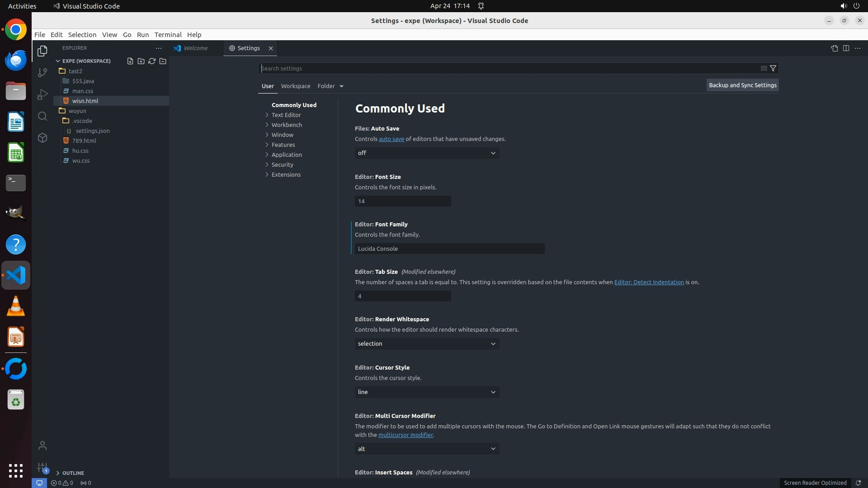Open the Search view in activity bar
This screenshot has height=488, width=868.
(42, 117)
